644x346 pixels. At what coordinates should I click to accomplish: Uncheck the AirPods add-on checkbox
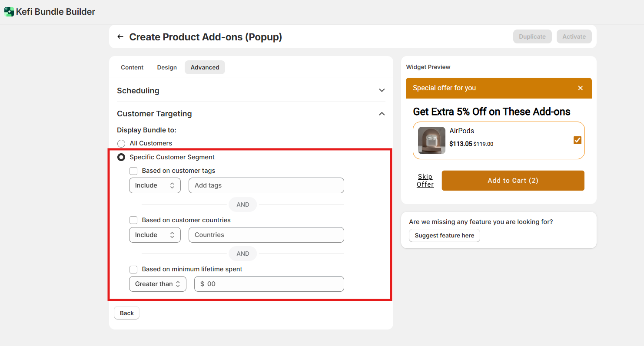[x=577, y=140]
